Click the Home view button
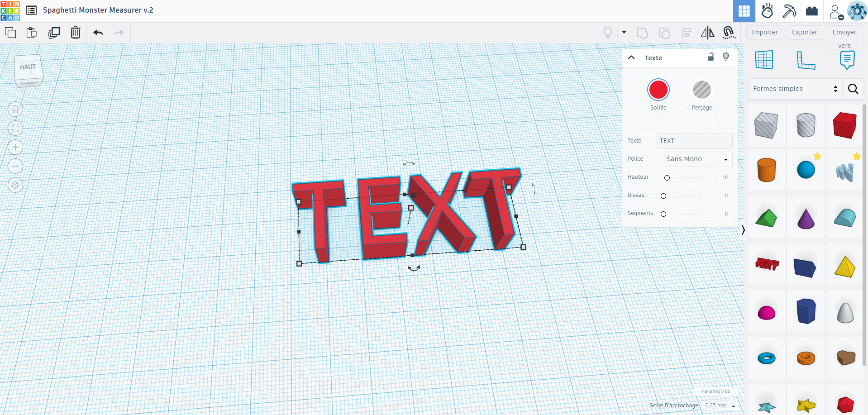Screen dimensions: 868x415 [x=15, y=109]
